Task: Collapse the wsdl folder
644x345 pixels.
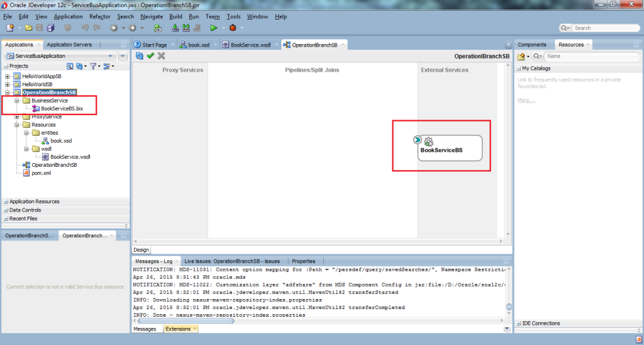Action: pos(26,149)
